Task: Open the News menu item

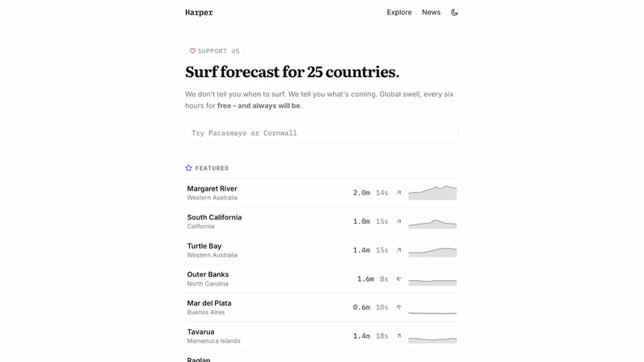Action: tap(431, 12)
